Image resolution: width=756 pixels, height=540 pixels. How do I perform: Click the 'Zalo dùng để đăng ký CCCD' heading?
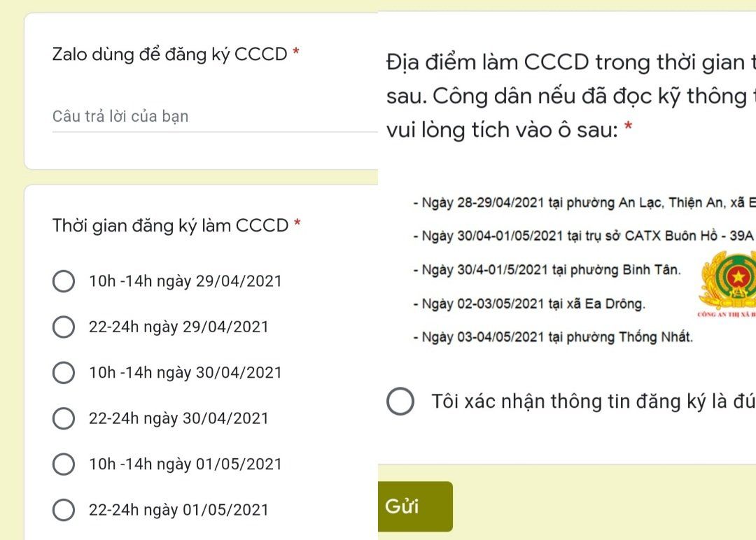tap(169, 55)
